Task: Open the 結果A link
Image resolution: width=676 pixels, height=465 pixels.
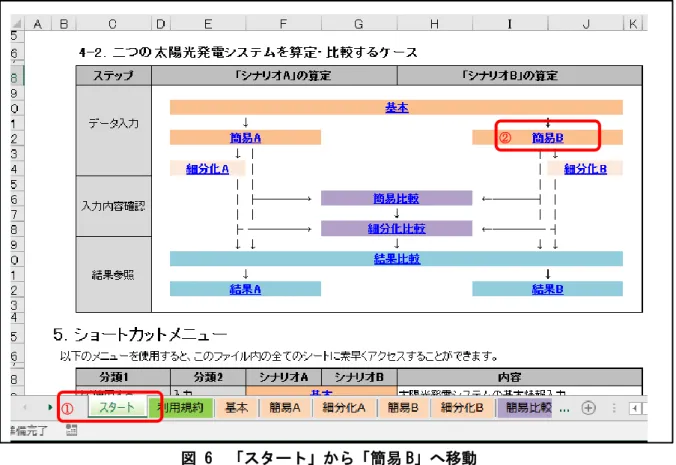Action: 245,289
